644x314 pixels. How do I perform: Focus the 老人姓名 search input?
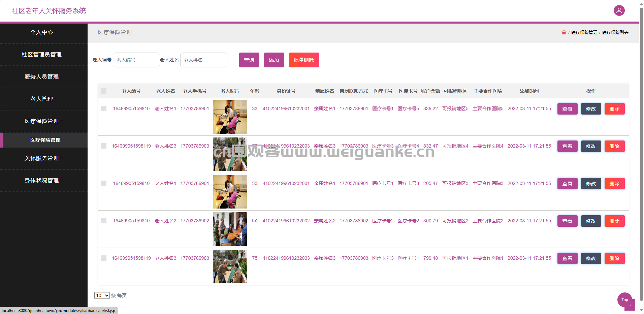204,60
